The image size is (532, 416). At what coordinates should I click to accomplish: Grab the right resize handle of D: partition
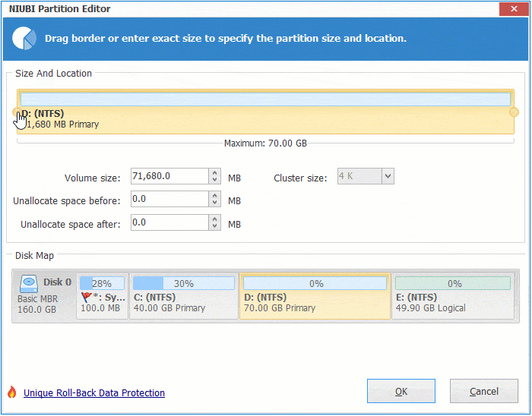click(514, 112)
